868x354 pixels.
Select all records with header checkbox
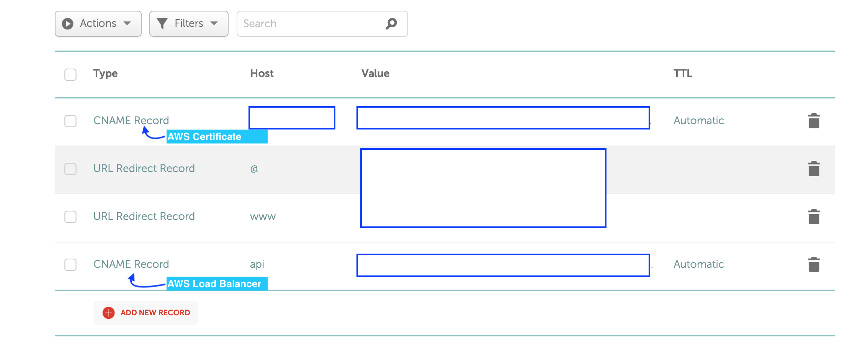coord(70,75)
